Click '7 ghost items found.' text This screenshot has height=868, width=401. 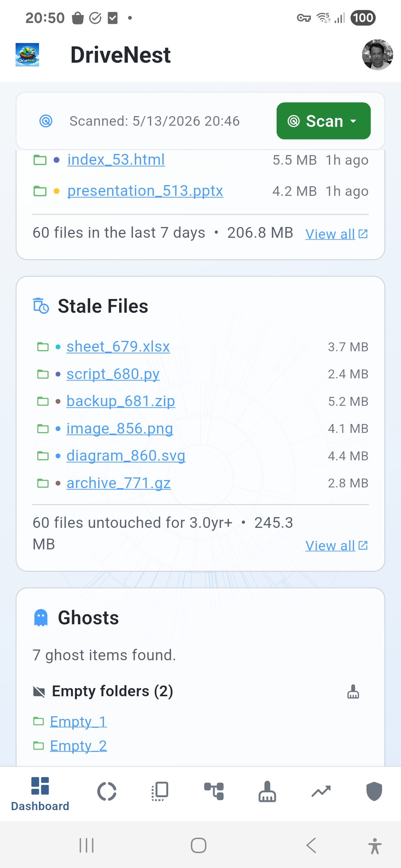coord(104,655)
